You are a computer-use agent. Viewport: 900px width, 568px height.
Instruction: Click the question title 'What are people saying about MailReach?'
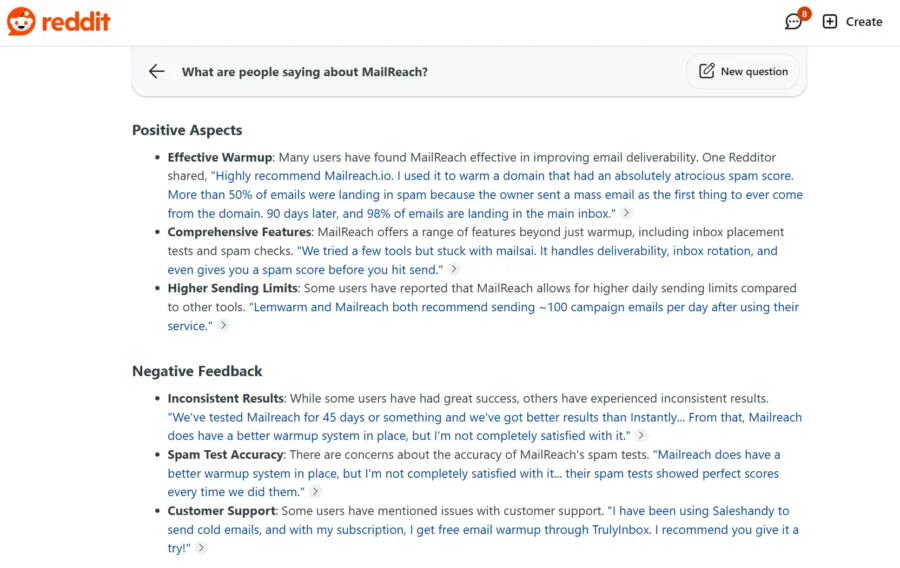[304, 72]
